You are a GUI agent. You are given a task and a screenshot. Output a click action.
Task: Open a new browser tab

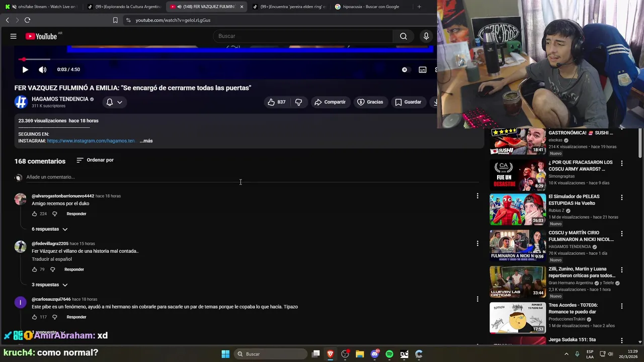click(x=419, y=7)
